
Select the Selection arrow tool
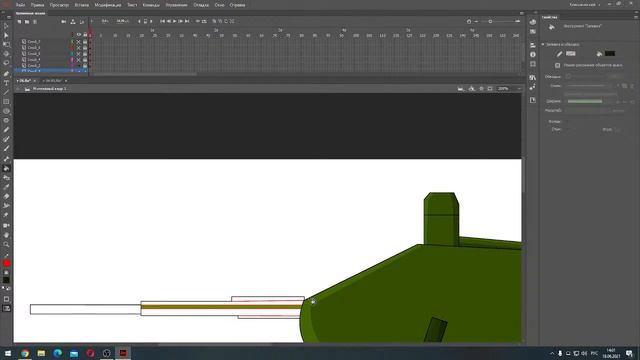click(6, 26)
